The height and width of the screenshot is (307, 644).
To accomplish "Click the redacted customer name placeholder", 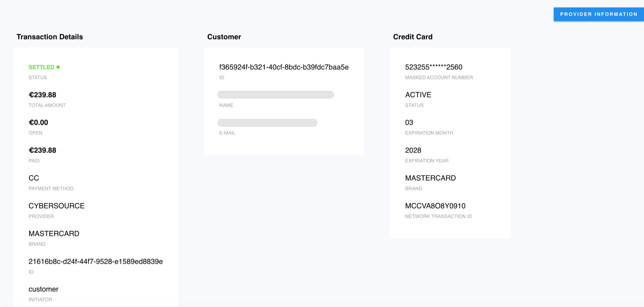I will pyautogui.click(x=275, y=95).
